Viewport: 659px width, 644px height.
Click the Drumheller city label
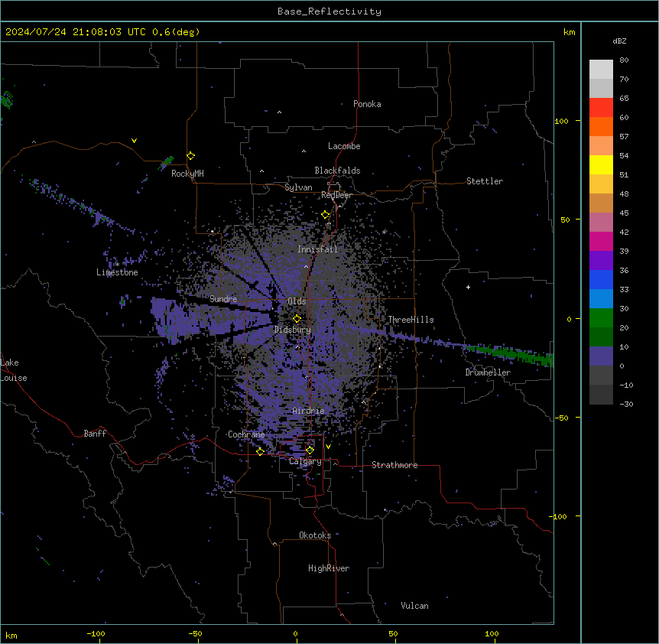(488, 372)
